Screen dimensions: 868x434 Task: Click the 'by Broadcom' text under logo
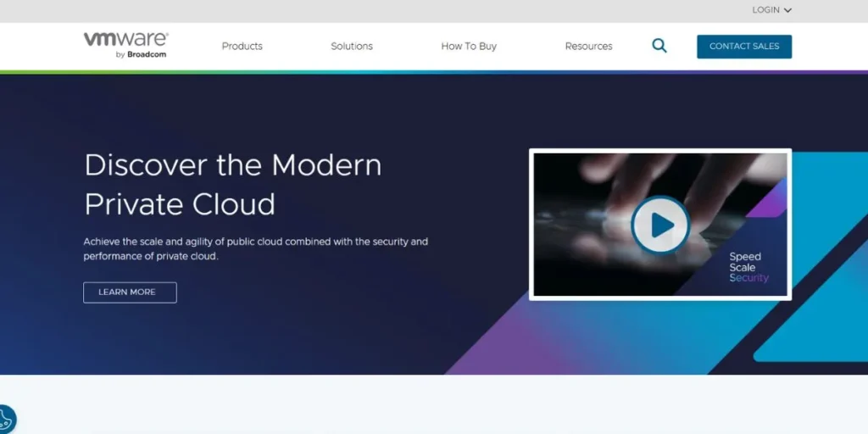point(141,55)
